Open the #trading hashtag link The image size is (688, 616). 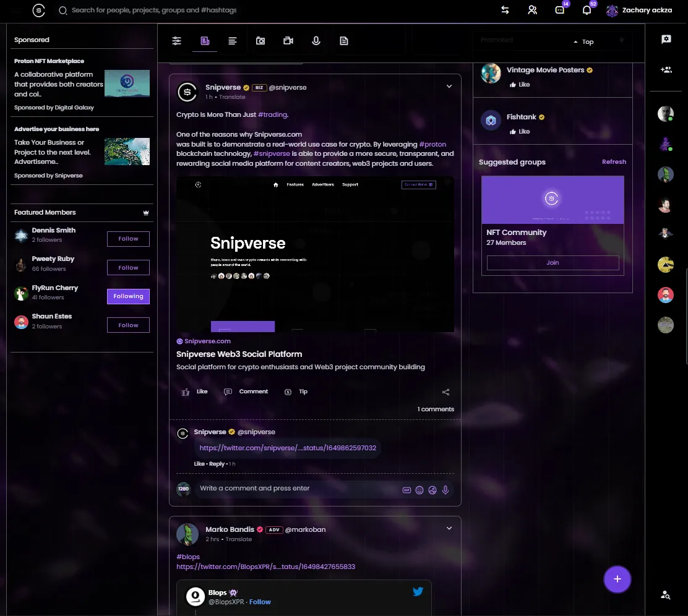click(x=273, y=114)
